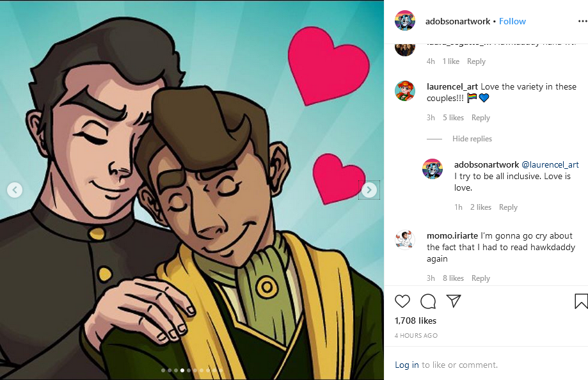This screenshot has width=588, height=380.
Task: Collapse thread with Hide replies
Action: (472, 139)
